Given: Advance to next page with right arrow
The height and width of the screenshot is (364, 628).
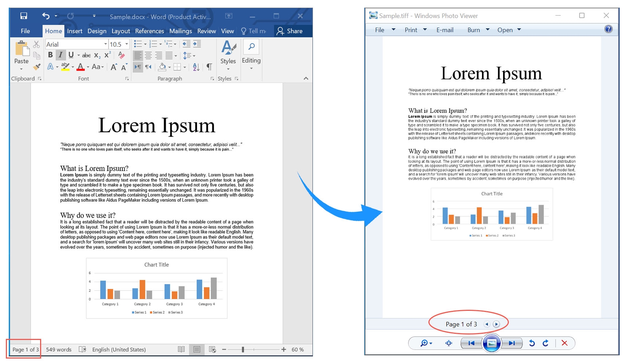Looking at the screenshot, I should tap(496, 324).
